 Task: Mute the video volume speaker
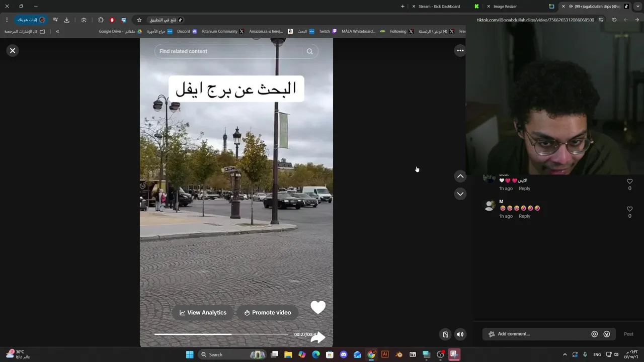tap(460, 334)
